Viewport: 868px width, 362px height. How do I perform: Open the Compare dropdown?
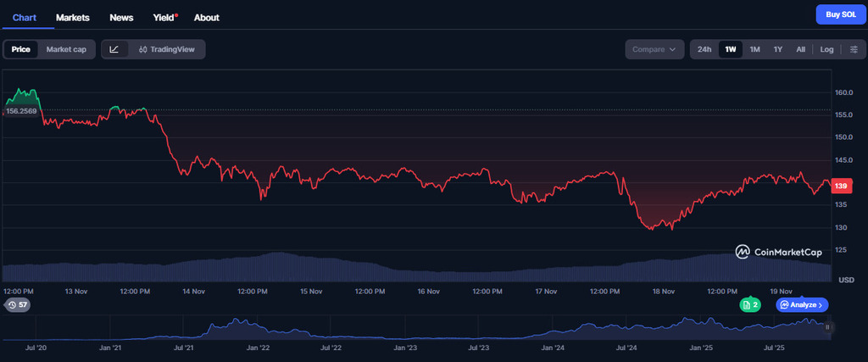point(654,49)
